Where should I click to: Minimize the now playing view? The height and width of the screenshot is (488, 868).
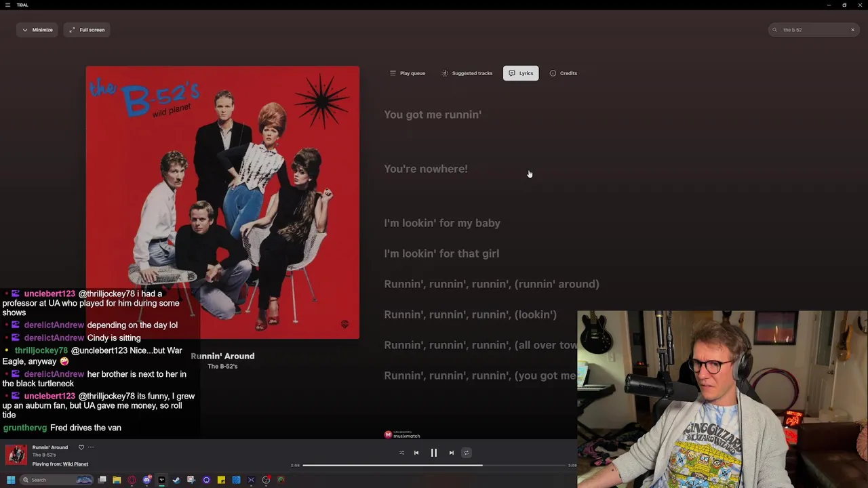(37, 30)
